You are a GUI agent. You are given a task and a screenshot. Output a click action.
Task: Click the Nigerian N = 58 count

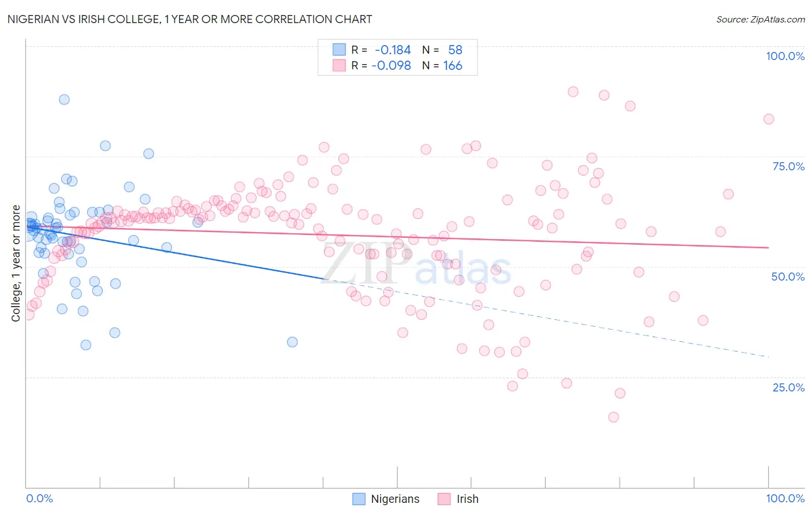tap(455, 50)
